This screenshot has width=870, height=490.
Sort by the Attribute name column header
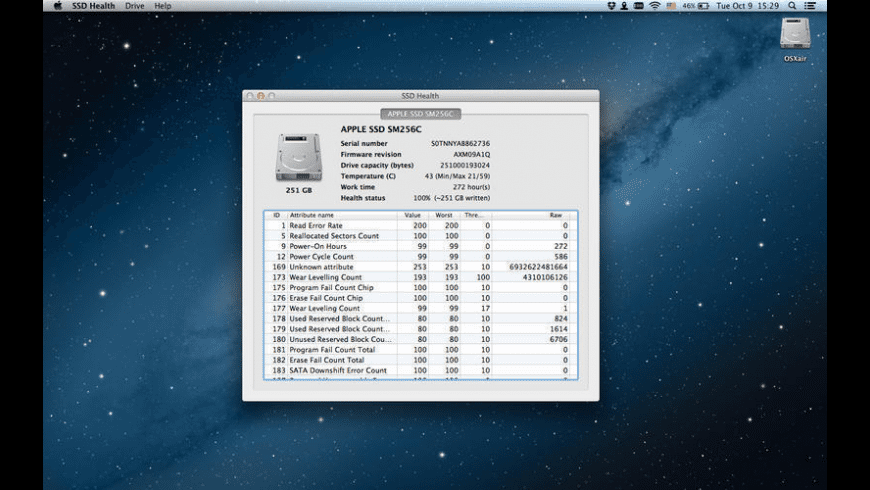click(342, 215)
